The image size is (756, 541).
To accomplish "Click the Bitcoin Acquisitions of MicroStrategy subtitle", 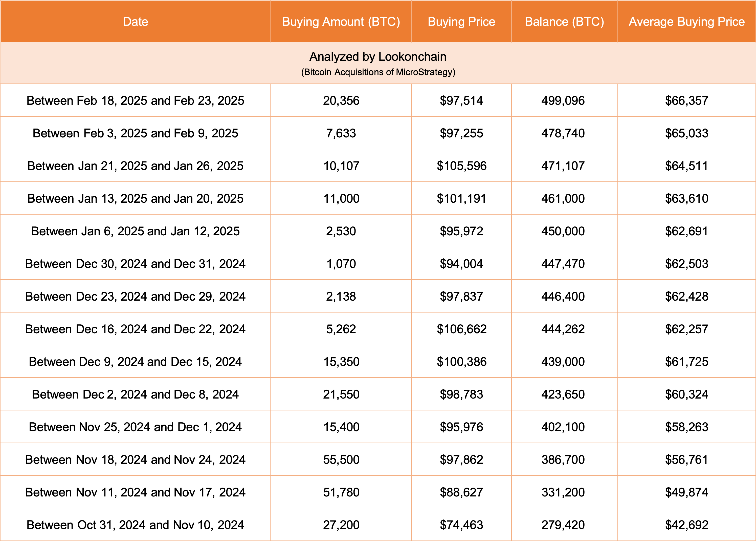I will pos(378,72).
